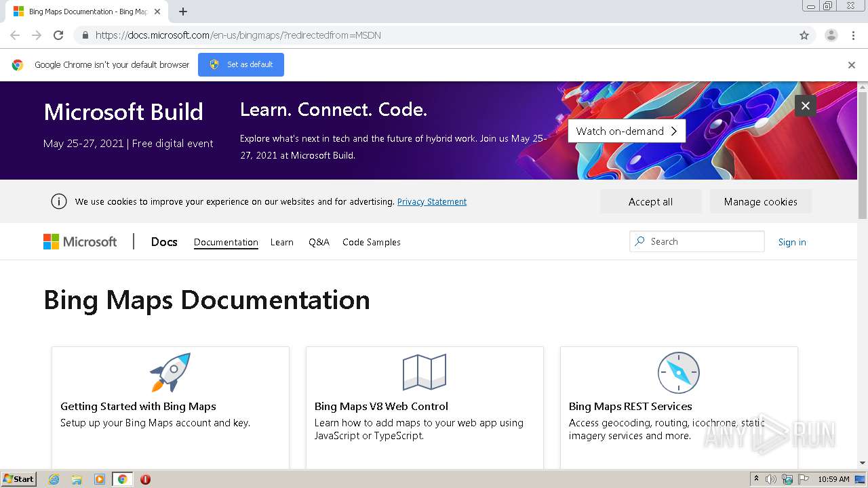Reload the page with refresh icon
The image size is (868, 488).
pos(58,35)
